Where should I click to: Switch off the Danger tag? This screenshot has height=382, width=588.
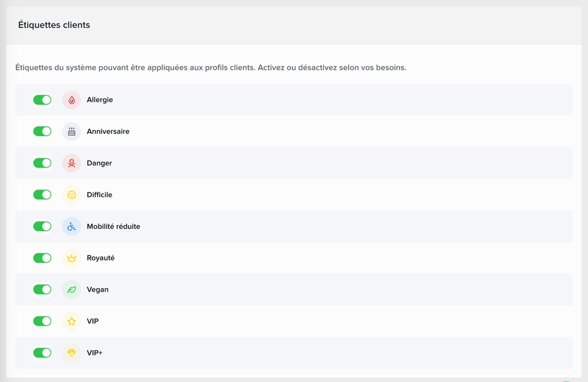pyautogui.click(x=42, y=163)
